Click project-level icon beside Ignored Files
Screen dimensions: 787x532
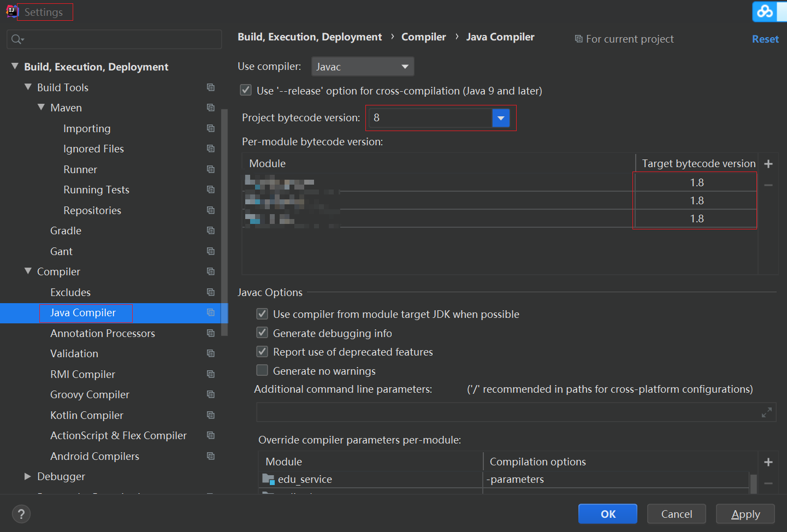pos(211,149)
